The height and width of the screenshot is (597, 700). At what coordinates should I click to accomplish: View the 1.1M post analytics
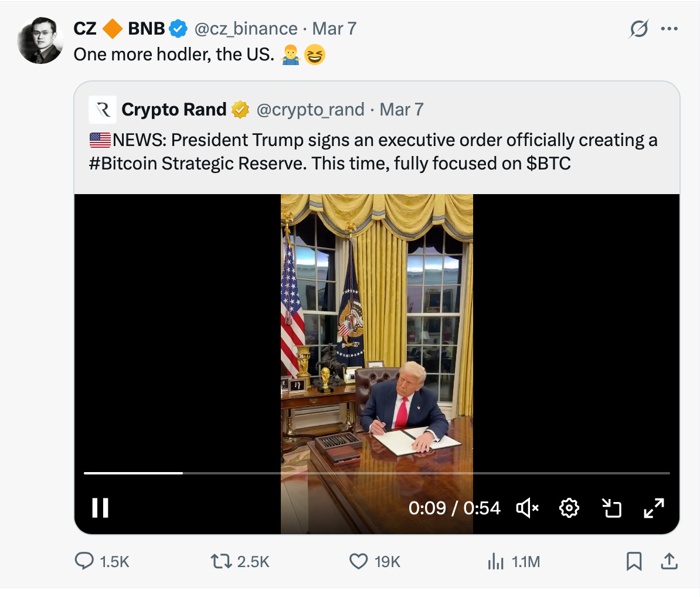pyautogui.click(x=496, y=561)
